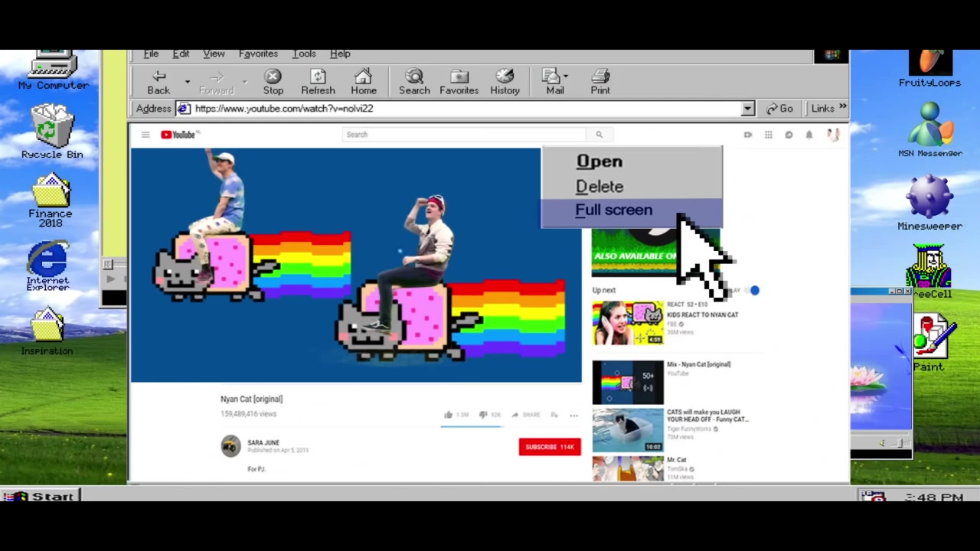The image size is (980, 551).
Task: Open the File menu
Action: tap(151, 54)
